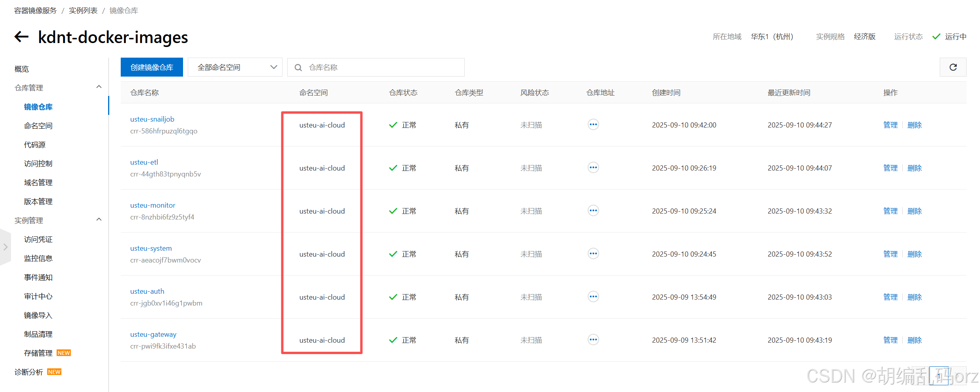Click the 运行中 status text
This screenshot has height=392, width=980.
(x=956, y=37)
